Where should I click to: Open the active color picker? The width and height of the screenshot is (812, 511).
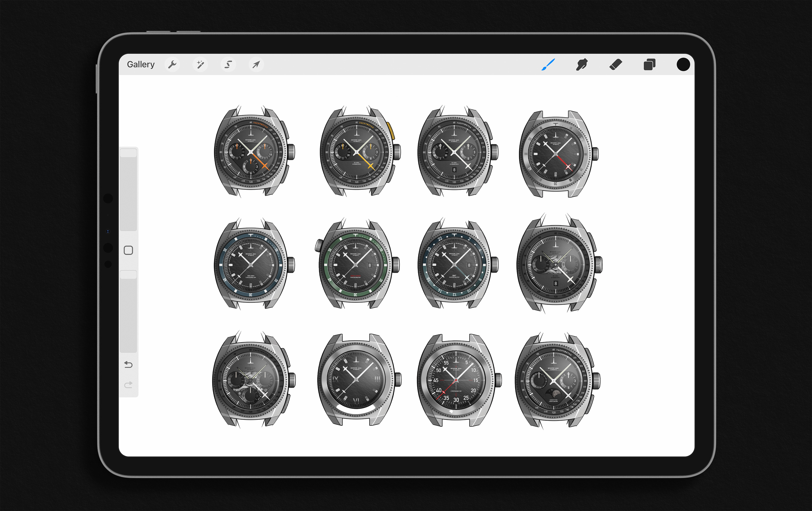tap(683, 64)
